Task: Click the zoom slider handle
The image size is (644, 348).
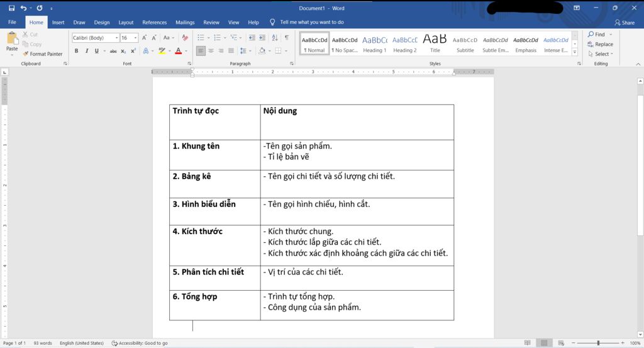Action: 599,343
